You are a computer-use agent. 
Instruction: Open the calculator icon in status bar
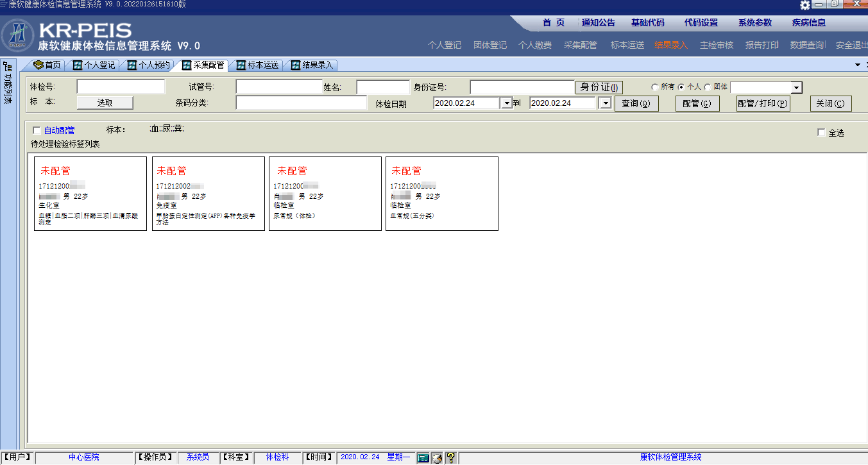coord(423,457)
